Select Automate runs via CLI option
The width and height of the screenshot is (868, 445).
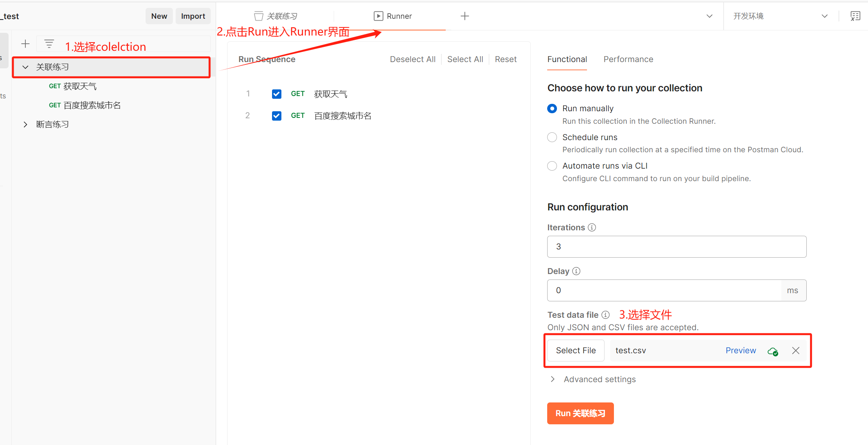pos(552,166)
